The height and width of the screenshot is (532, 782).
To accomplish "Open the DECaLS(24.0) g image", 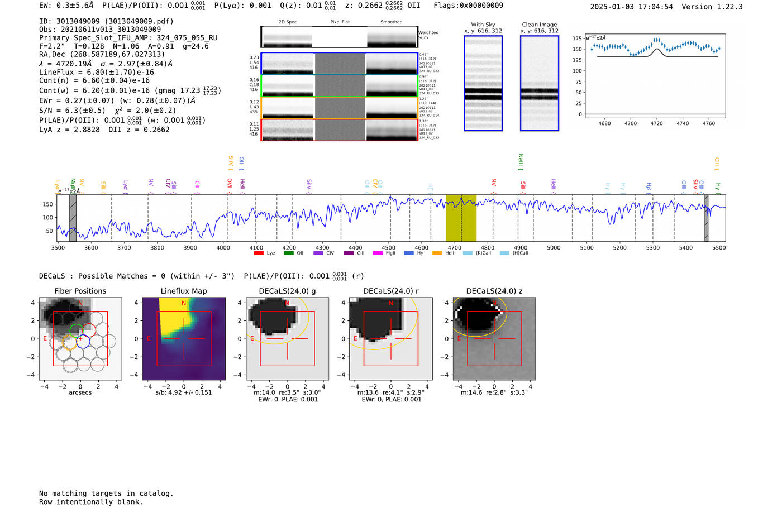I will tap(288, 338).
